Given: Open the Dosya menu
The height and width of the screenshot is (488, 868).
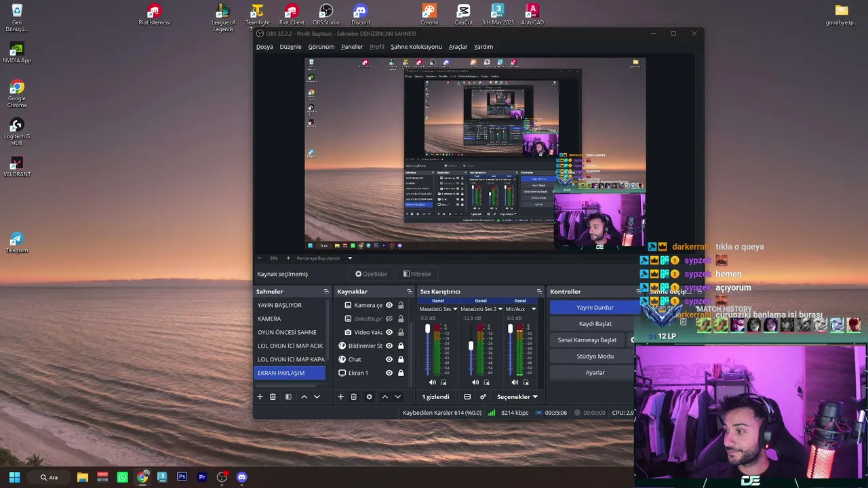Looking at the screenshot, I should coord(264,47).
